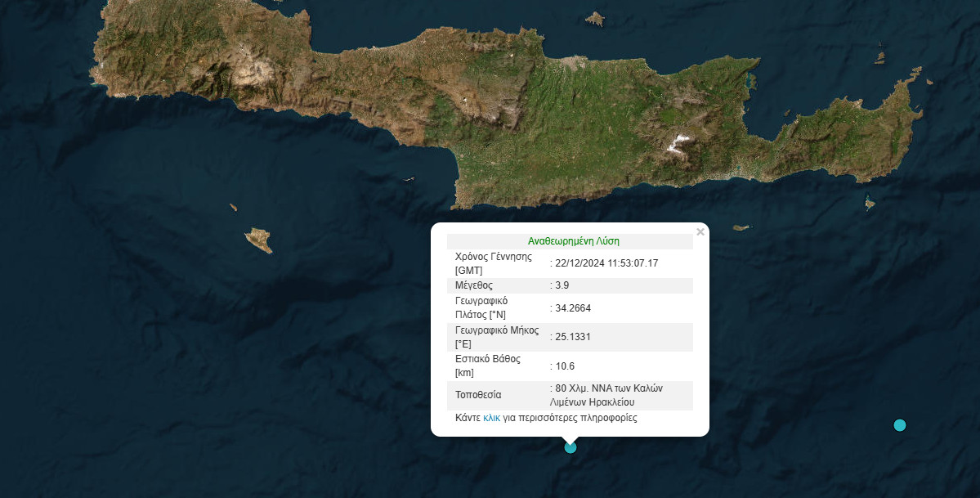This screenshot has height=498, width=980.
Task: Click the origin time 22/12/2024 11:53:07.17
Action: (x=606, y=262)
